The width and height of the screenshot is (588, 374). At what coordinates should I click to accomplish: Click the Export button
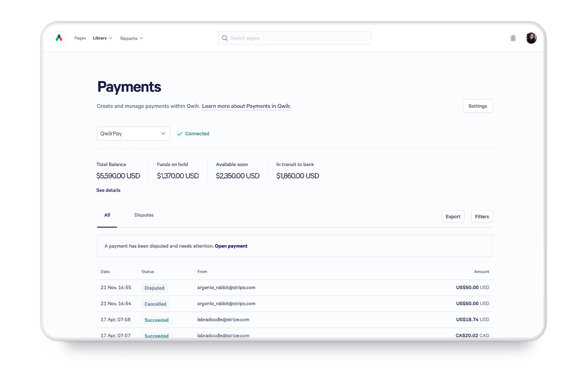(x=453, y=216)
